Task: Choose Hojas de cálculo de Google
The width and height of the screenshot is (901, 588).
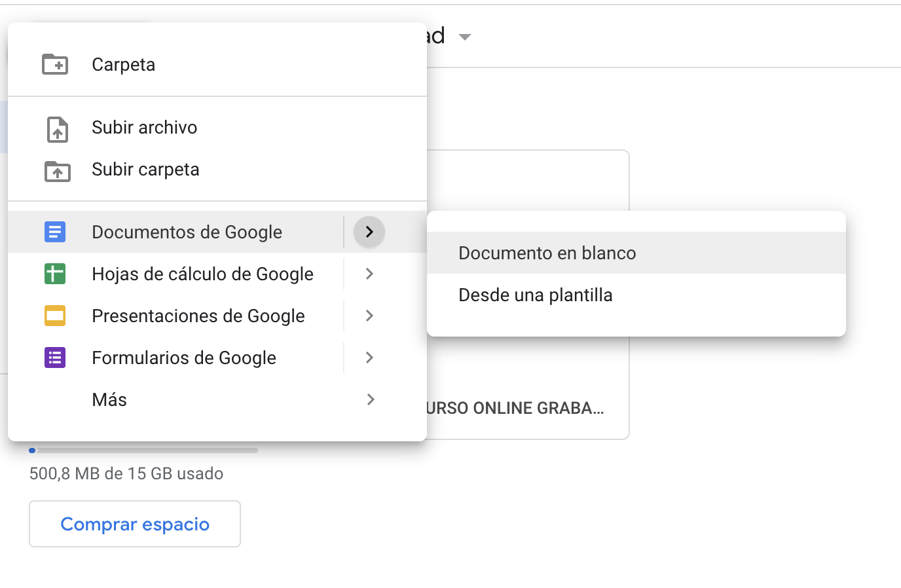Action: tap(202, 274)
